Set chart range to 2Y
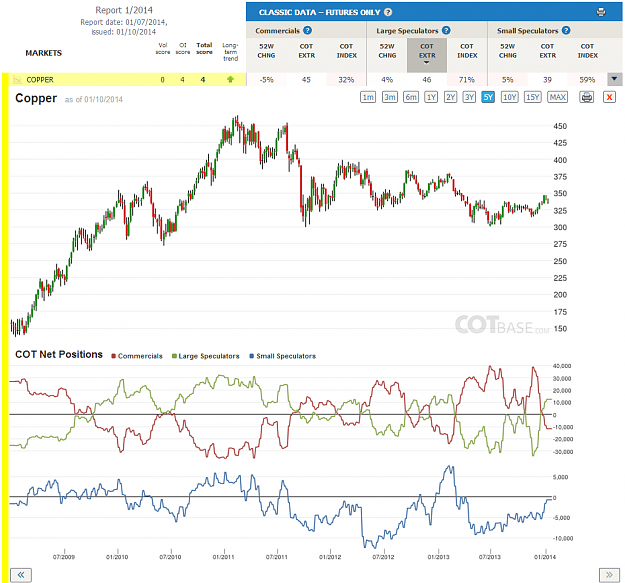Image resolution: width=625 pixels, height=583 pixels. [x=450, y=97]
